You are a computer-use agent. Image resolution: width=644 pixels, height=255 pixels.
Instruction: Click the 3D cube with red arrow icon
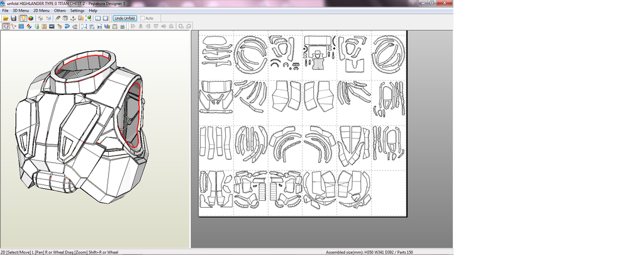click(x=60, y=26)
